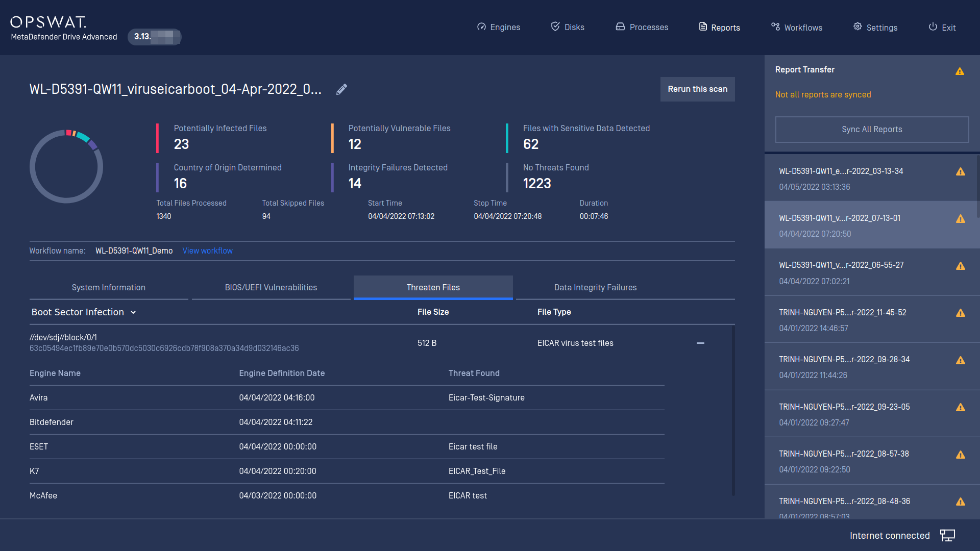Open the View workflow link
980x551 pixels.
208,251
